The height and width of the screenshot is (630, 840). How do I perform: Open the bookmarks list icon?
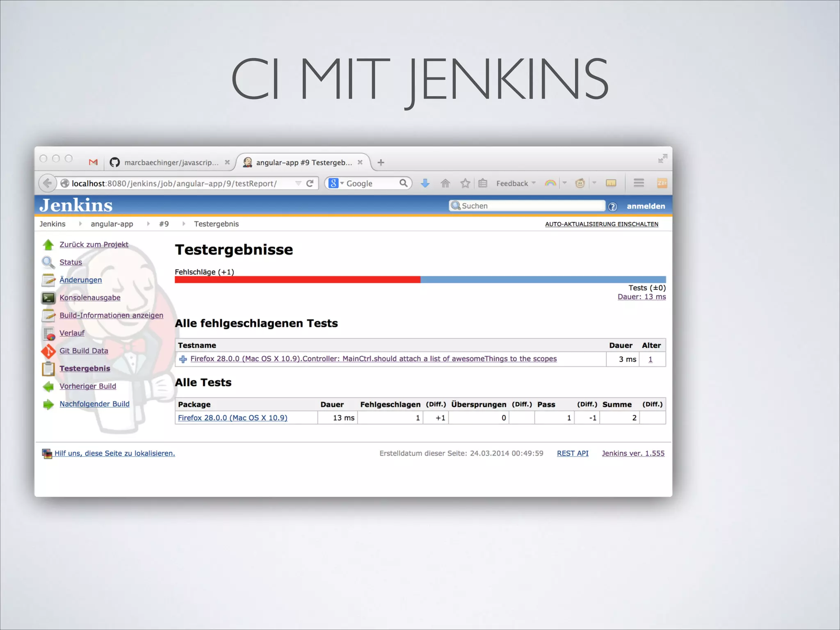483,183
